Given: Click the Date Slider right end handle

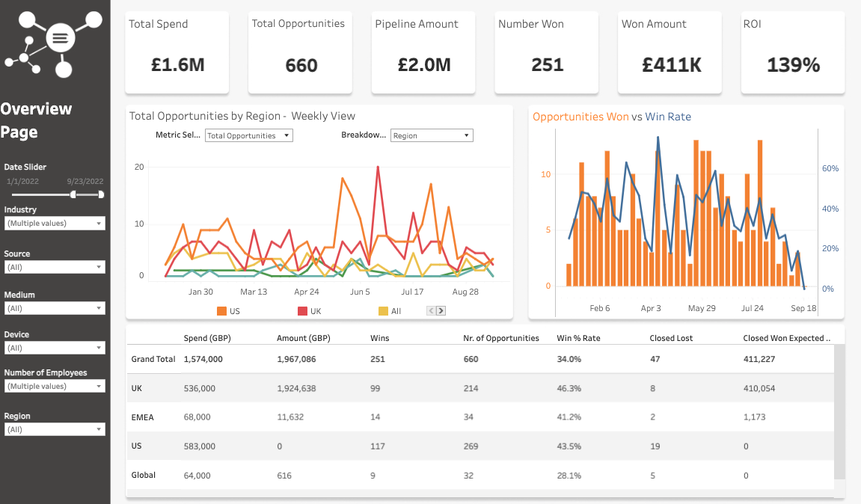Looking at the screenshot, I should [101, 194].
